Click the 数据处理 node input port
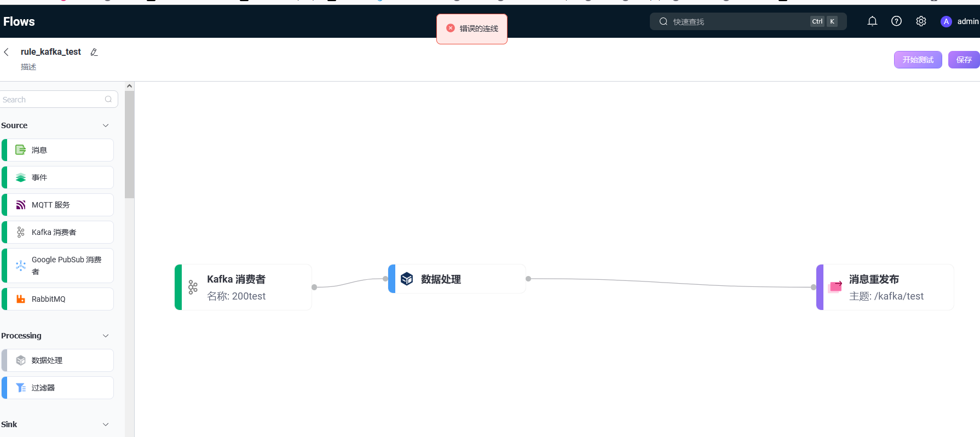 (385, 279)
